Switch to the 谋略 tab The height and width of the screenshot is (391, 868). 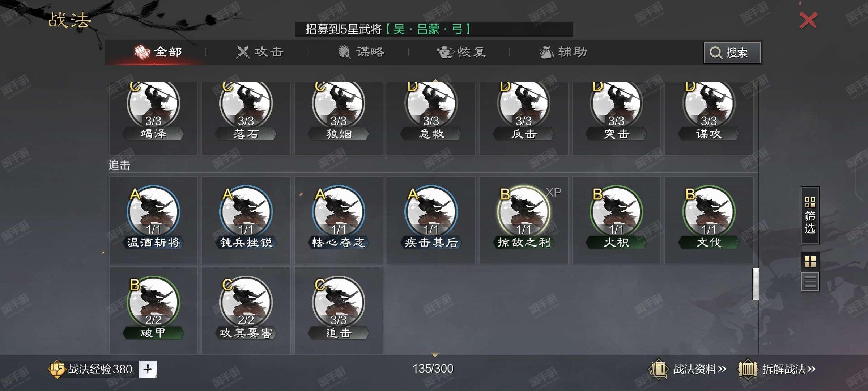(361, 52)
